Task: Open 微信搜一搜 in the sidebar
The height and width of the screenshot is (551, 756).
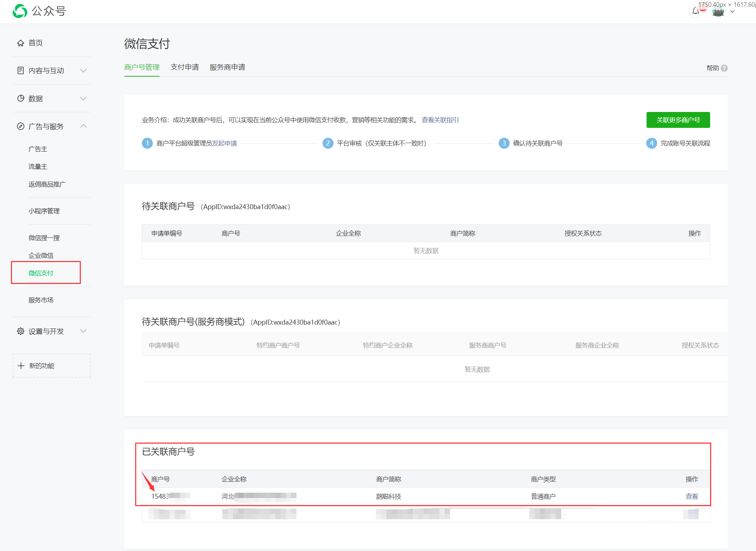Action: coord(44,238)
